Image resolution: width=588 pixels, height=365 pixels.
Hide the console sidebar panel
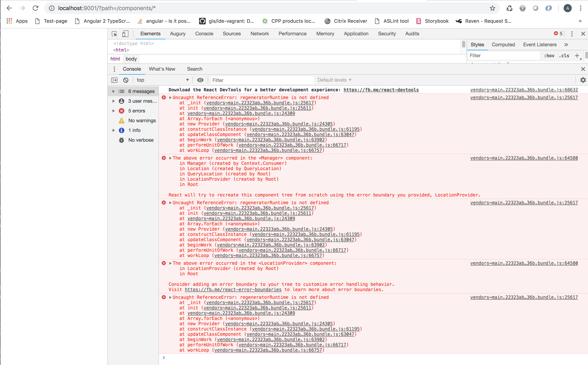click(114, 80)
